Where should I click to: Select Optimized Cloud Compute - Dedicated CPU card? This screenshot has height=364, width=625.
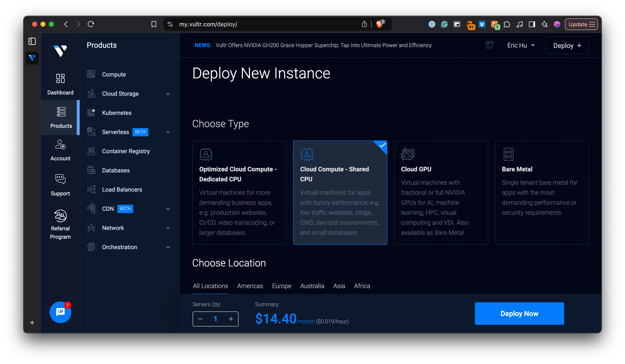pyautogui.click(x=239, y=192)
